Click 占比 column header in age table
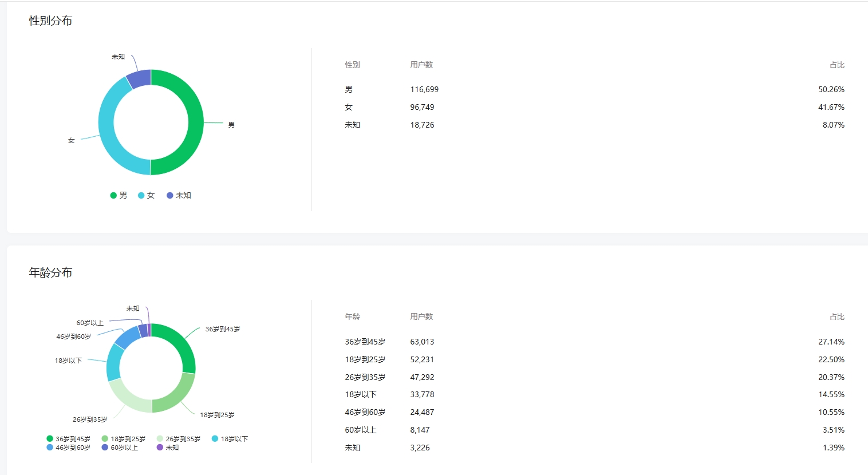This screenshot has height=475, width=868. tap(837, 316)
